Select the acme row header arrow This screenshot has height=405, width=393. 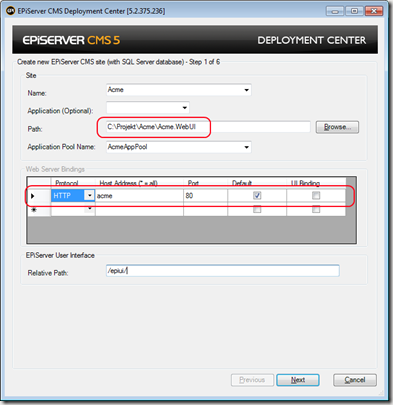click(x=39, y=196)
